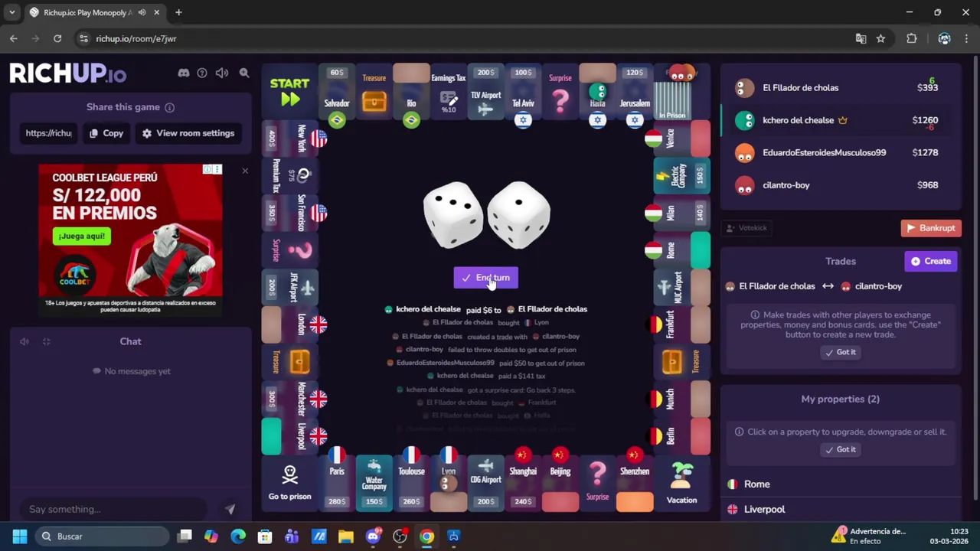Select player kchero del chealse
980x551 pixels.
[x=840, y=120]
